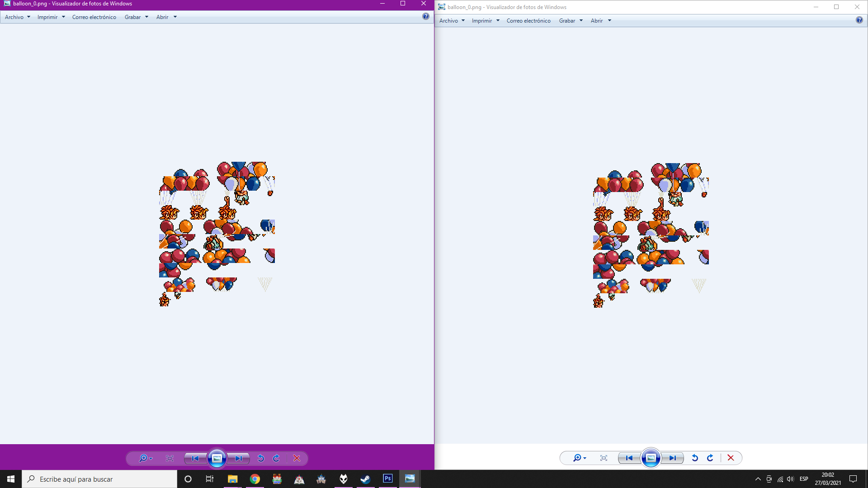Launch Steam from the taskbar
The height and width of the screenshot is (488, 868).
(365, 479)
